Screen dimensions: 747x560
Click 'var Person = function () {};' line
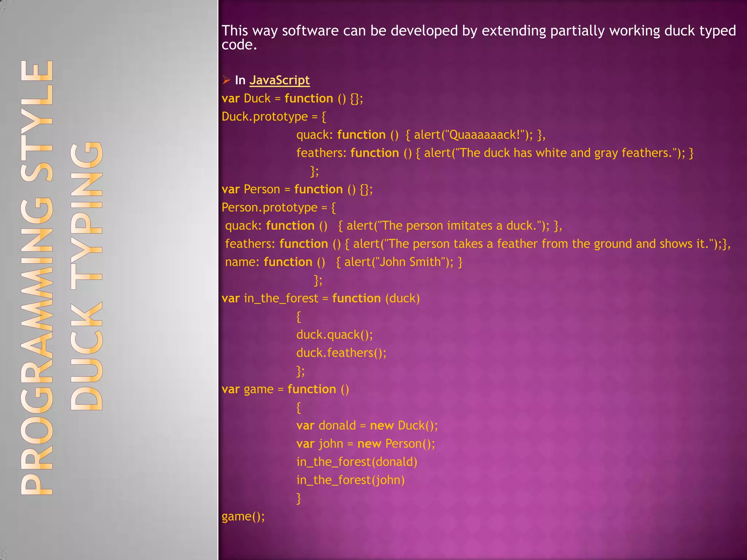tap(297, 190)
